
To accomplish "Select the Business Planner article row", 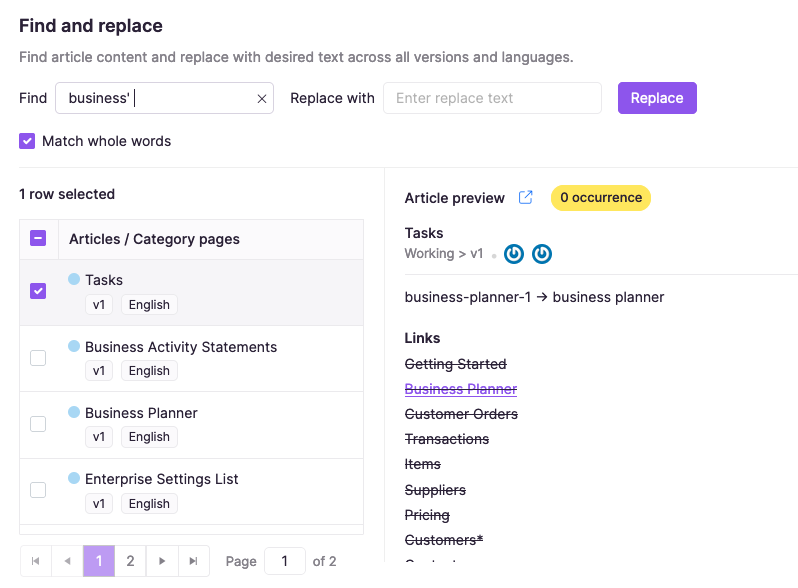I will [141, 413].
